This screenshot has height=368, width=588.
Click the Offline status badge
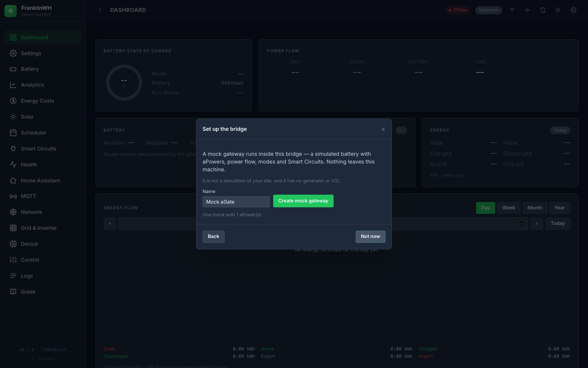click(458, 10)
